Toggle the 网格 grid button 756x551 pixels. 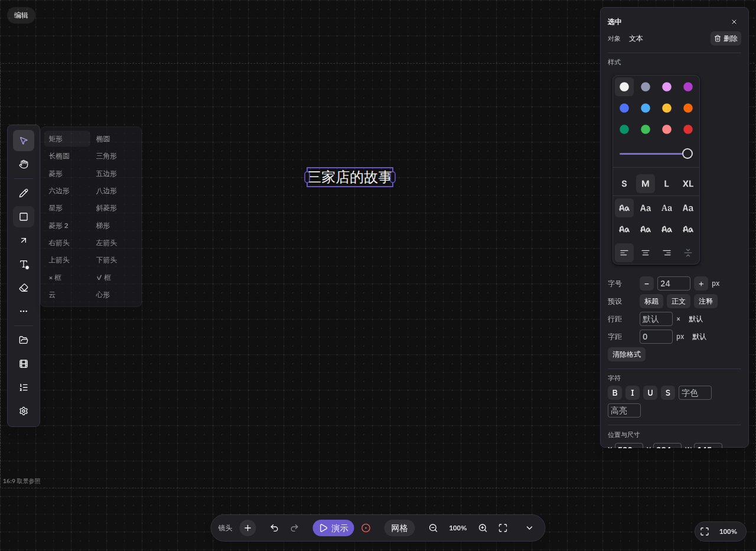[399, 528]
